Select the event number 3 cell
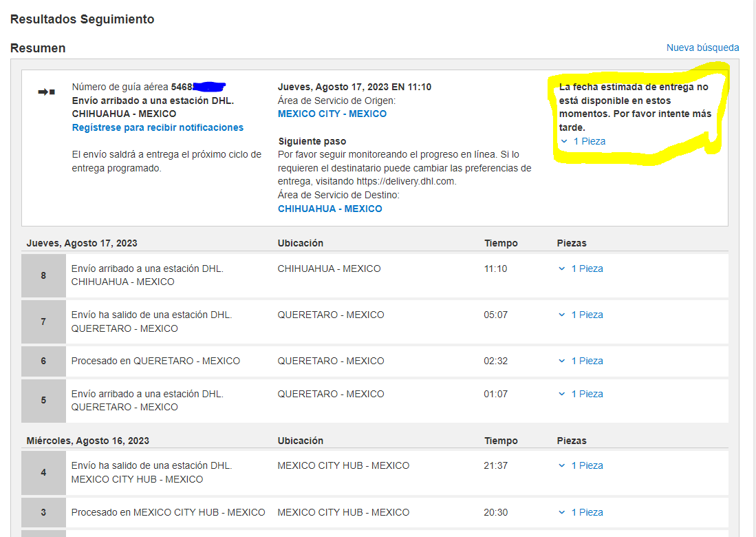Image resolution: width=756 pixels, height=537 pixels. click(43, 512)
